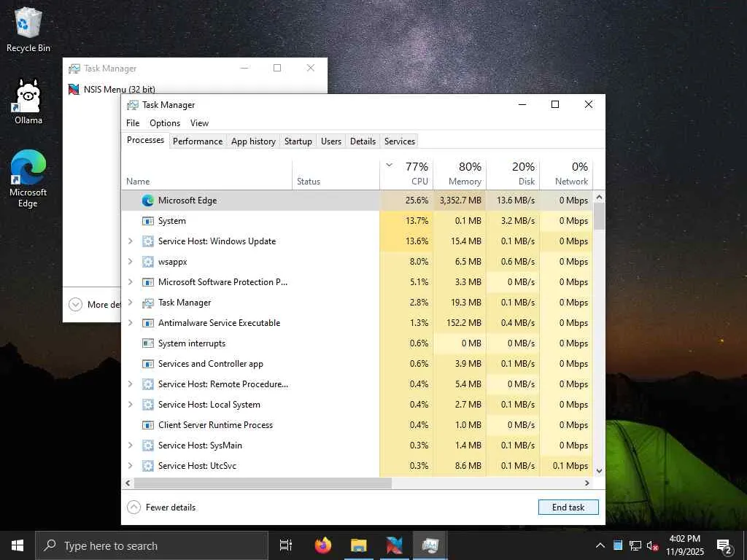Click the System process icon

147,221
